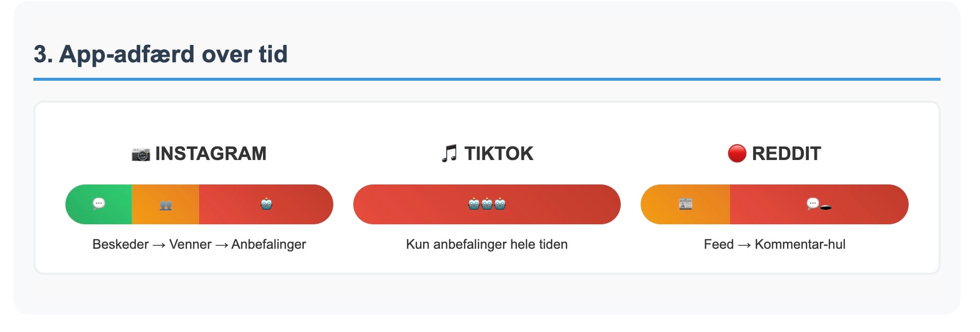Click the friends silhouette icon in the orange Instagram segment
Screen dimensions: 980x332
coord(166,205)
